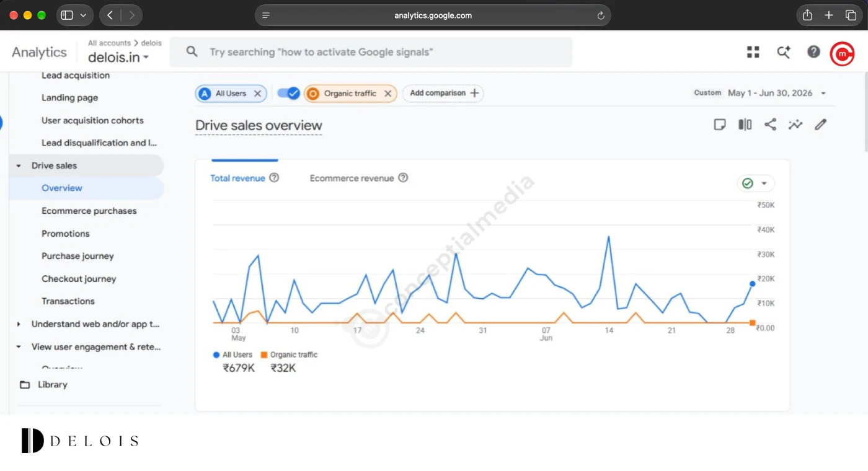This screenshot has width=868, height=471.
Task: Open Ecommerce purchases report
Action: pyautogui.click(x=89, y=211)
